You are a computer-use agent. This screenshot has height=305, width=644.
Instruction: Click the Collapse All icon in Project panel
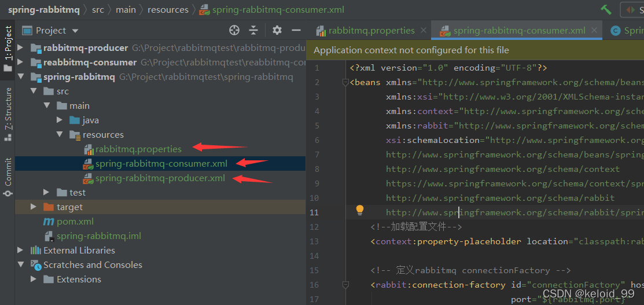pos(254,30)
